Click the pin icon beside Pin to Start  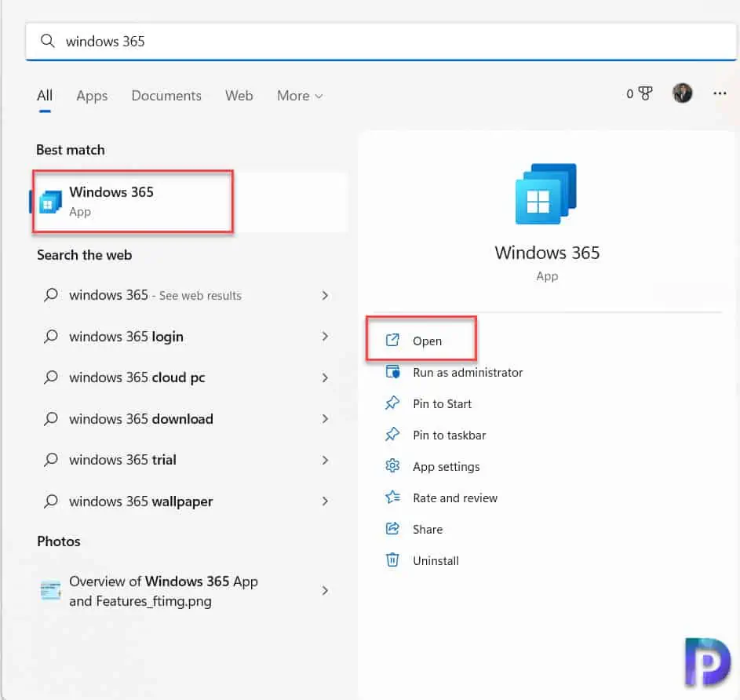pyautogui.click(x=392, y=403)
